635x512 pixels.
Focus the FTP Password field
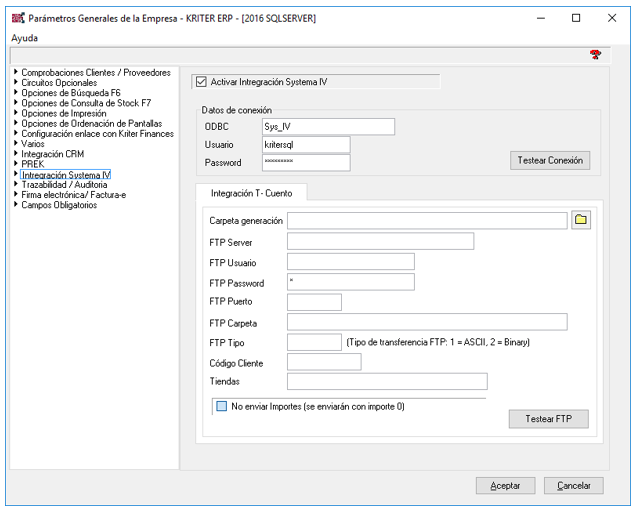tap(351, 282)
